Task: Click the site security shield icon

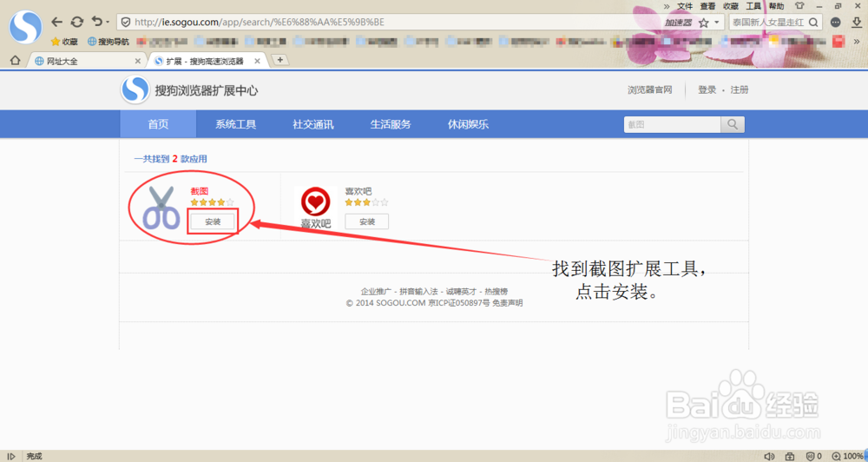Action: coord(126,23)
